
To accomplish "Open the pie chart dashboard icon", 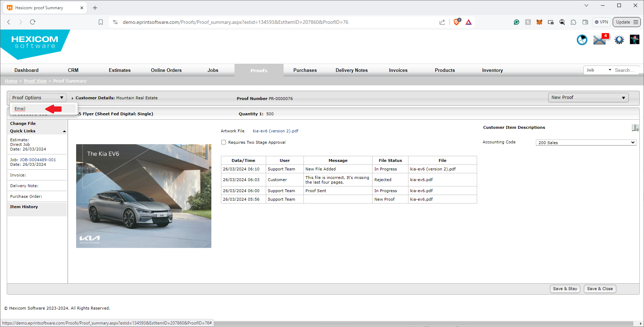I will 582,40.
